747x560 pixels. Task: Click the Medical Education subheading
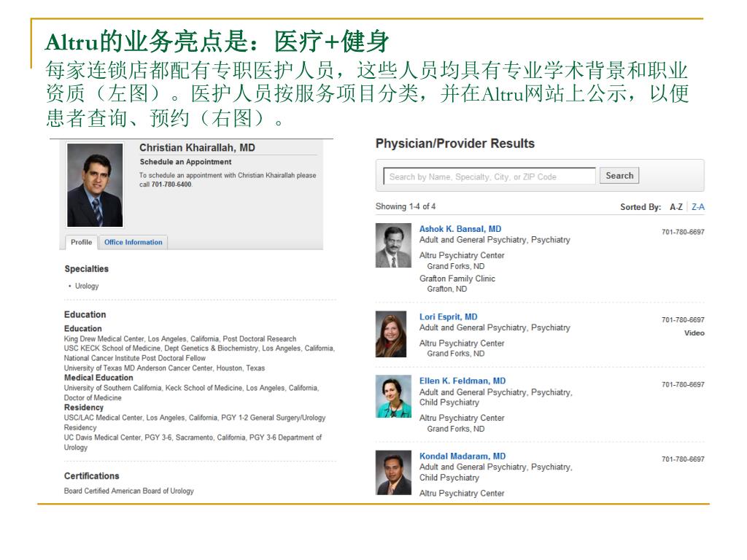click(98, 378)
